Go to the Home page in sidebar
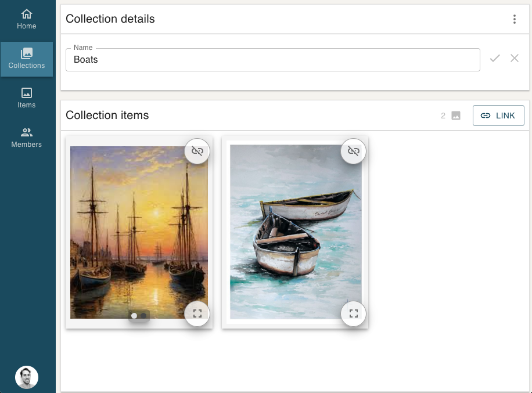This screenshot has width=532, height=393. click(x=27, y=19)
